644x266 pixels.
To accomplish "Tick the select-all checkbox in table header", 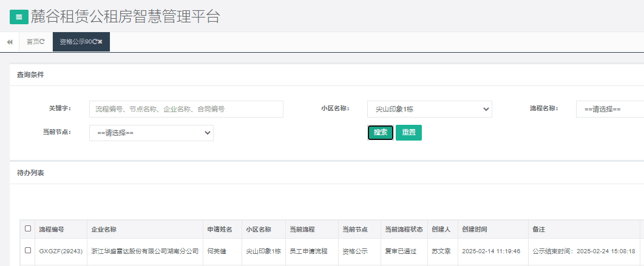I will [x=27, y=229].
